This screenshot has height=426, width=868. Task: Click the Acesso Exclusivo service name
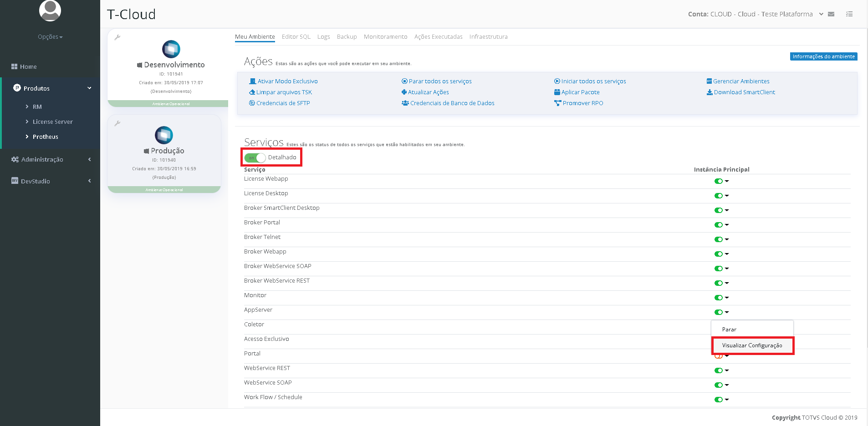pyautogui.click(x=266, y=339)
